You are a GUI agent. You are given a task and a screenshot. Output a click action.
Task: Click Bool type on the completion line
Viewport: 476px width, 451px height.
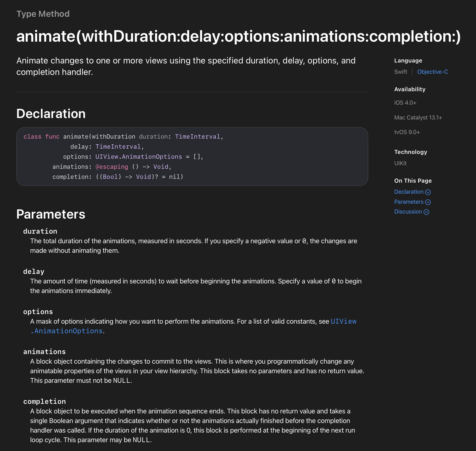[110, 177]
